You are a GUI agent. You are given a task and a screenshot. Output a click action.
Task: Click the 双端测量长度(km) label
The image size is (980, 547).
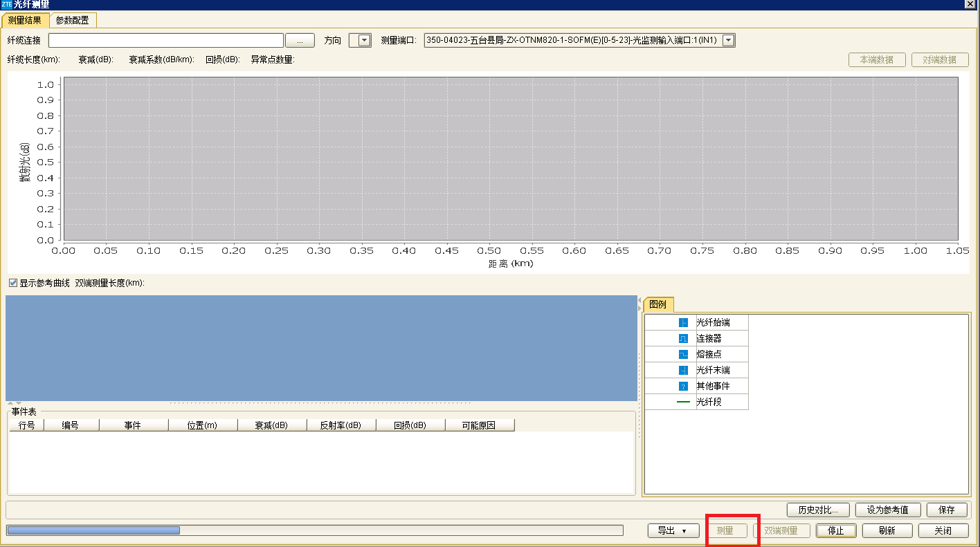(x=110, y=283)
